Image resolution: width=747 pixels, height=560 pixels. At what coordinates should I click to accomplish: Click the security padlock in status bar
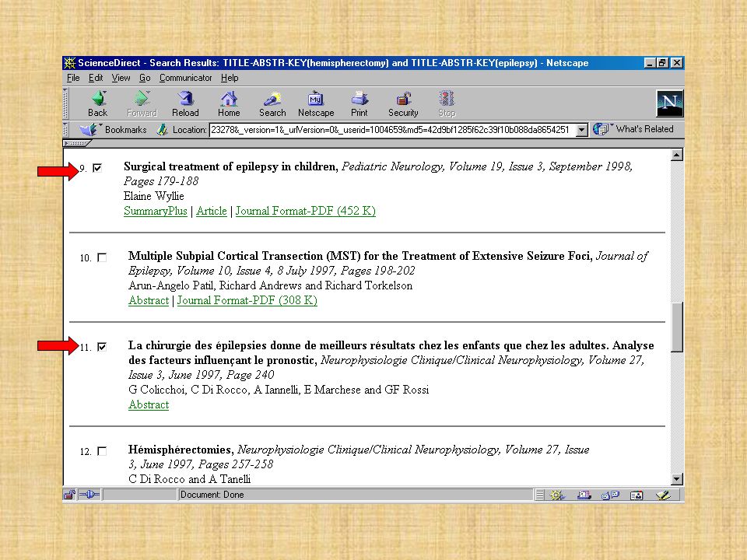(69, 495)
